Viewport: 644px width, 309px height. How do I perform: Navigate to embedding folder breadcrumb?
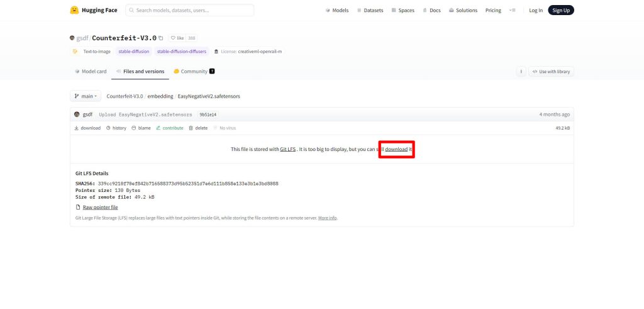(160, 96)
